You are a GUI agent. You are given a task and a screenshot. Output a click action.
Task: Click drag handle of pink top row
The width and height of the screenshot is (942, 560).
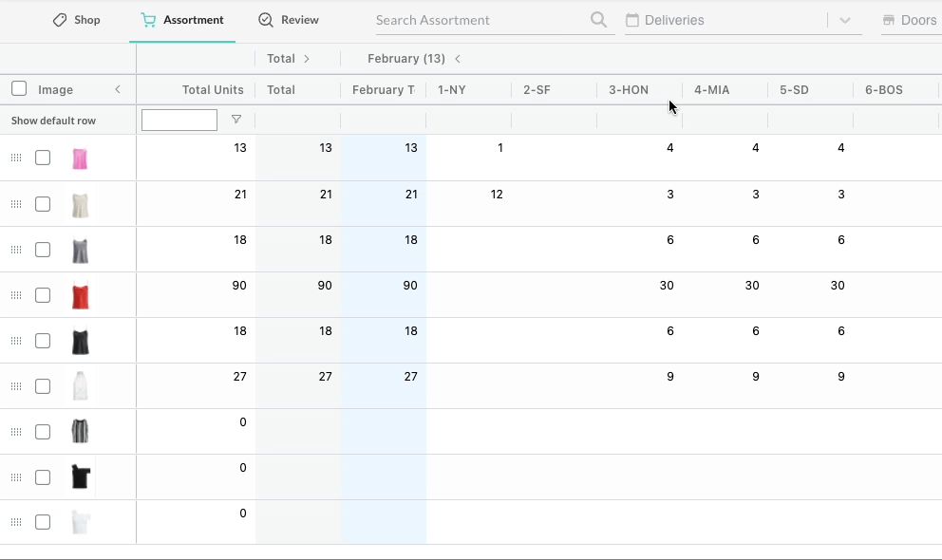[x=16, y=159]
